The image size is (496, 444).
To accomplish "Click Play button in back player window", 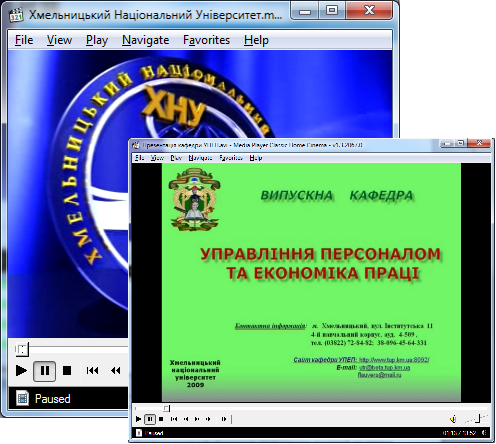I will click(x=21, y=370).
